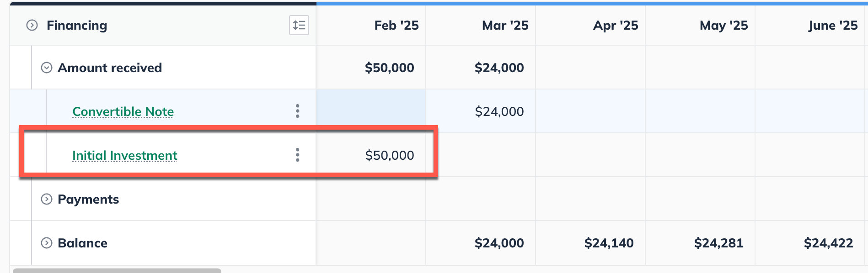Open the Initial Investment options menu
Image resolution: width=868 pixels, height=273 pixels.
pyautogui.click(x=297, y=155)
